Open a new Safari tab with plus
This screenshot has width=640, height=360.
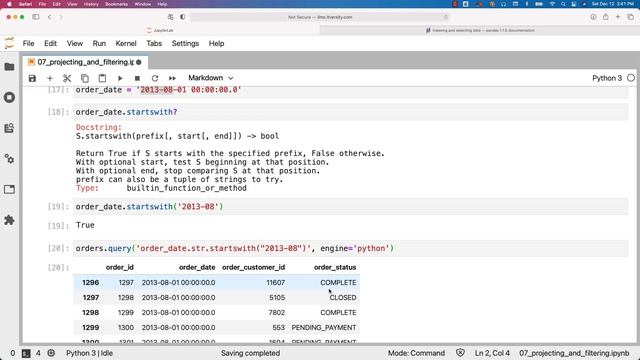(x=618, y=17)
